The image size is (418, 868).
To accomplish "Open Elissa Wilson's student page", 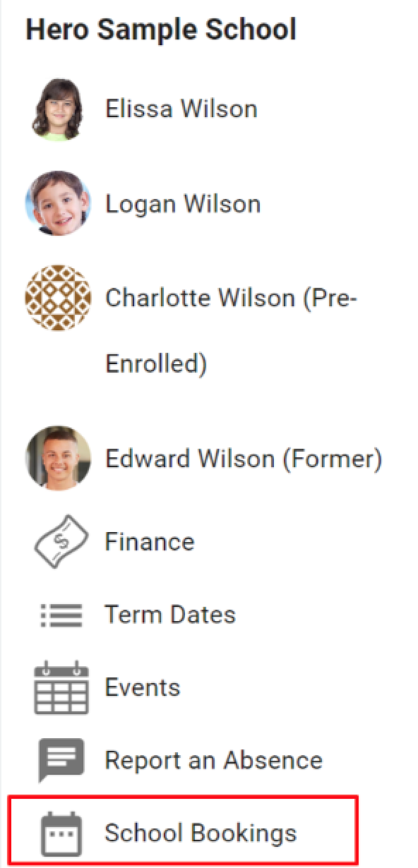I will (x=181, y=108).
